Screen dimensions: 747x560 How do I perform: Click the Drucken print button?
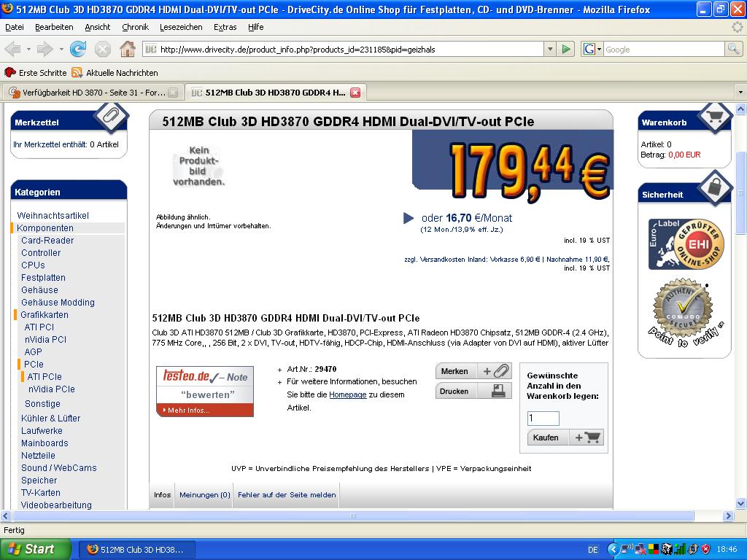473,391
